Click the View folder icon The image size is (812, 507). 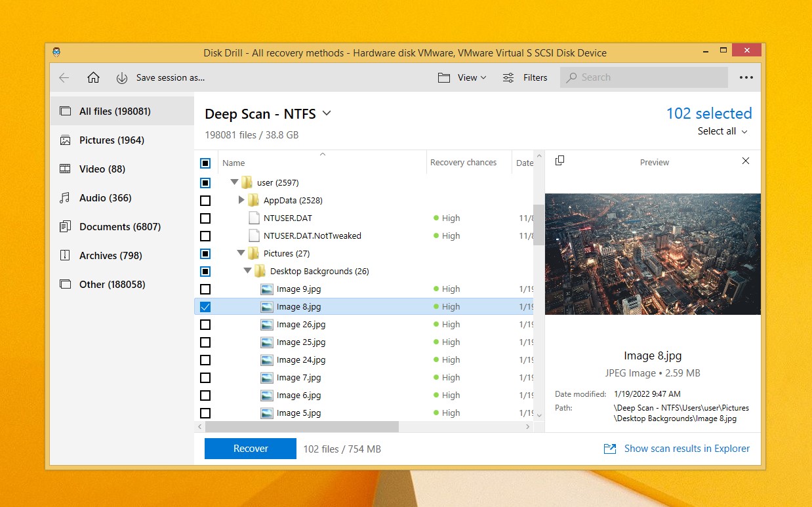(x=444, y=77)
